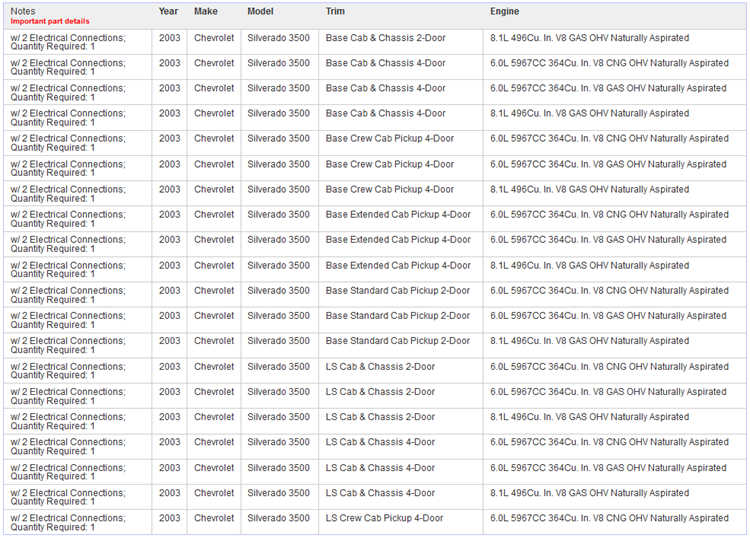
Task: Click the 8.1L engine for Base Extended Cab Pickup
Action: click(x=589, y=265)
